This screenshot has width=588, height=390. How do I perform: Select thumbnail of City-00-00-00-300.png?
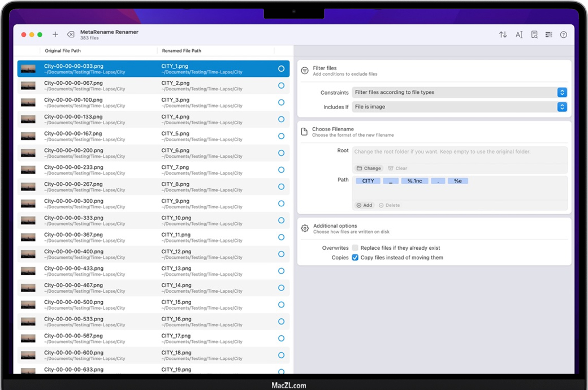pos(28,203)
